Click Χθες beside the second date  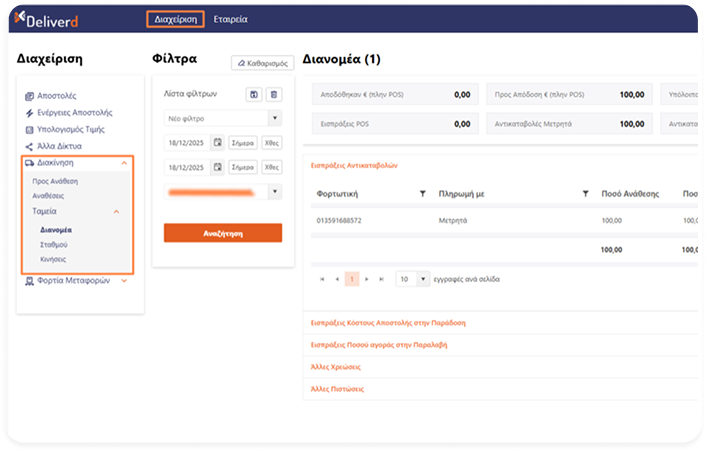pyautogui.click(x=271, y=167)
